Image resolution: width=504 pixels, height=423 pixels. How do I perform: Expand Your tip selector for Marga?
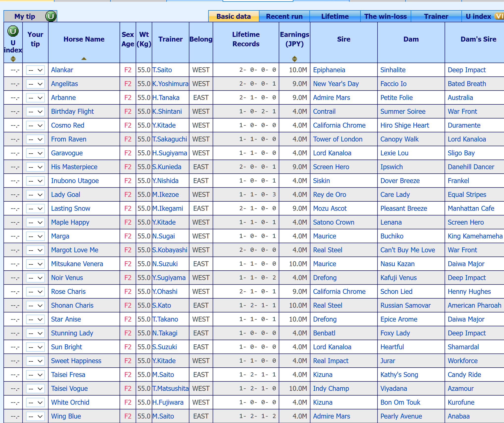point(35,236)
